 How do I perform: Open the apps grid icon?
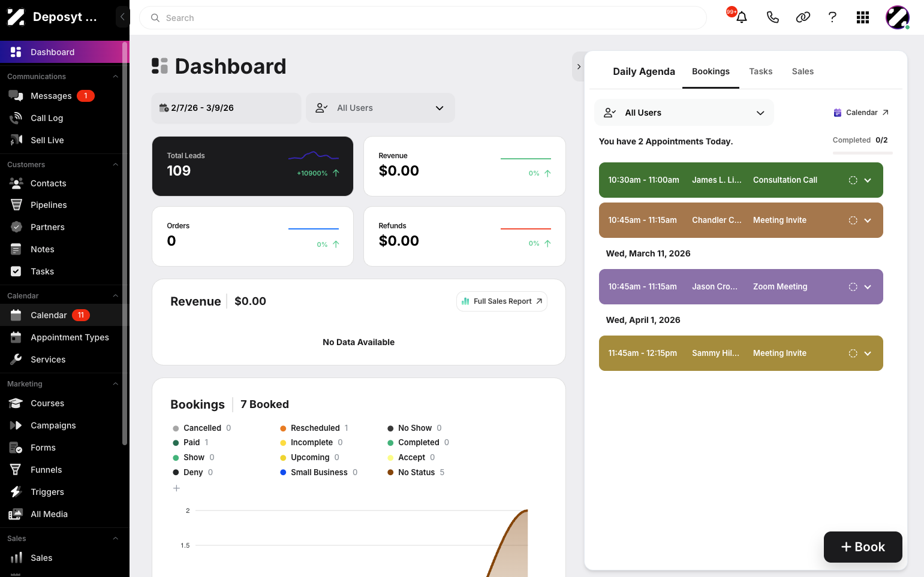(863, 17)
